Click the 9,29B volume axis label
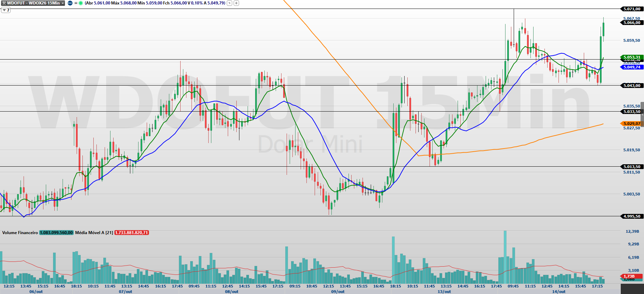Image resolution: width=644 pixels, height=294 pixels. 633,244
